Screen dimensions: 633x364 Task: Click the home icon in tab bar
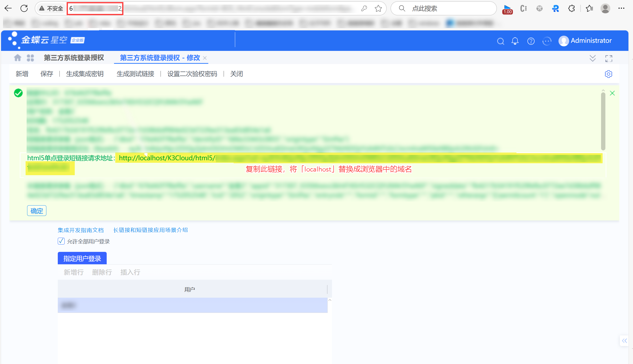(x=17, y=58)
